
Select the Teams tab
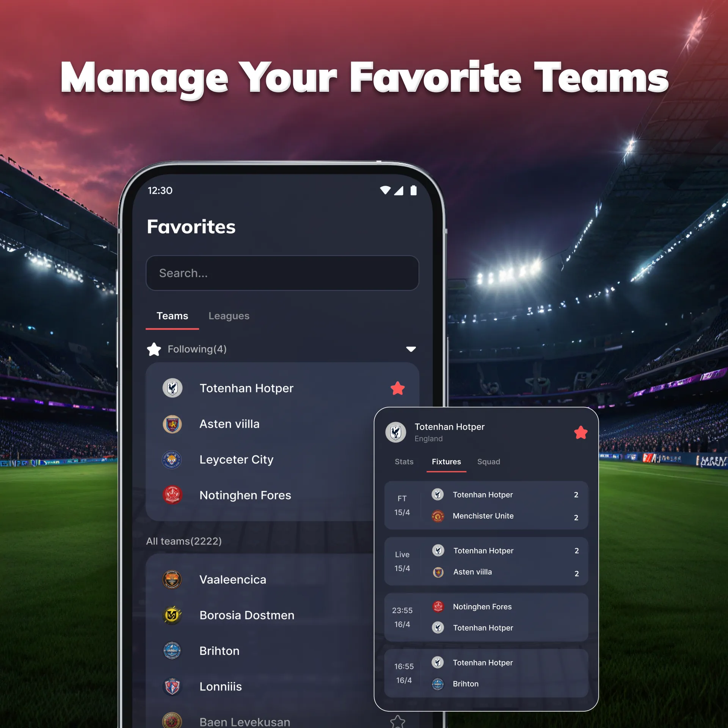(x=171, y=315)
